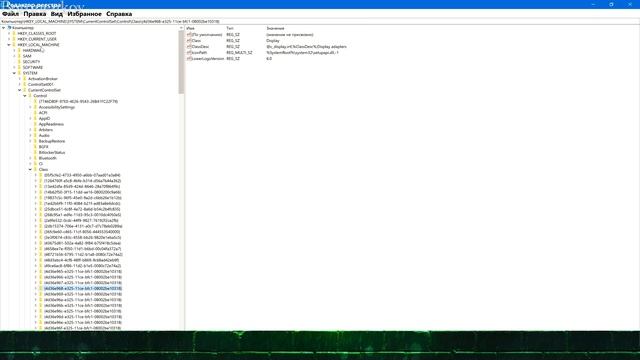The width and height of the screenshot is (640, 360).
Task: Select the (По умолчанию) value name
Action: coord(207,35)
